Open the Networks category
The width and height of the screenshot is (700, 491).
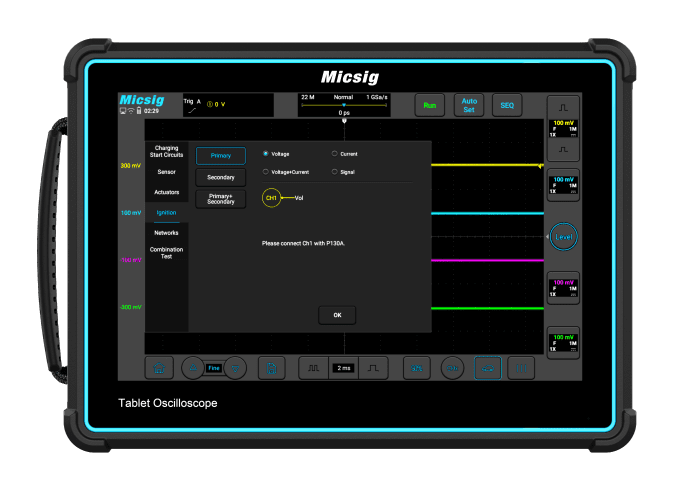pyautogui.click(x=166, y=232)
